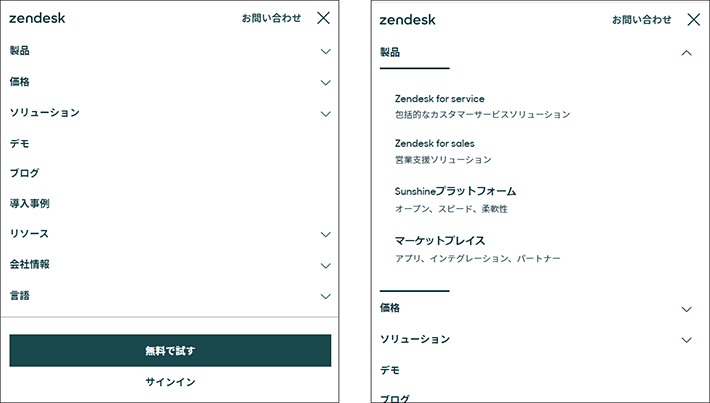Screen dimensions: 710x403
Task: Click the 無料で試す button
Action: tap(170, 350)
